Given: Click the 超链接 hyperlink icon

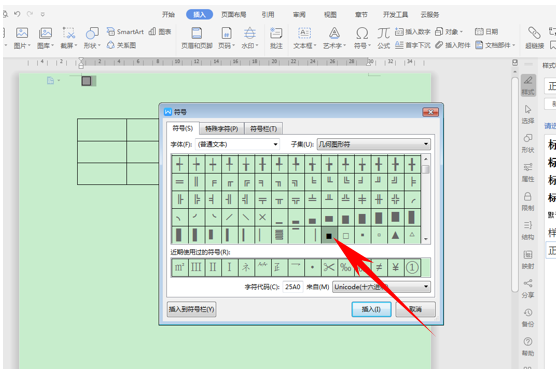Looking at the screenshot, I should [x=534, y=33].
